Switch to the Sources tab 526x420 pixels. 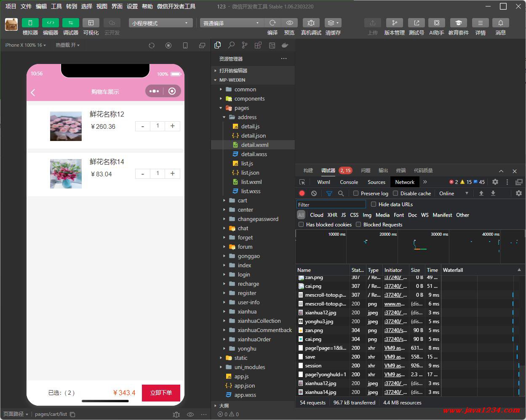376,182
